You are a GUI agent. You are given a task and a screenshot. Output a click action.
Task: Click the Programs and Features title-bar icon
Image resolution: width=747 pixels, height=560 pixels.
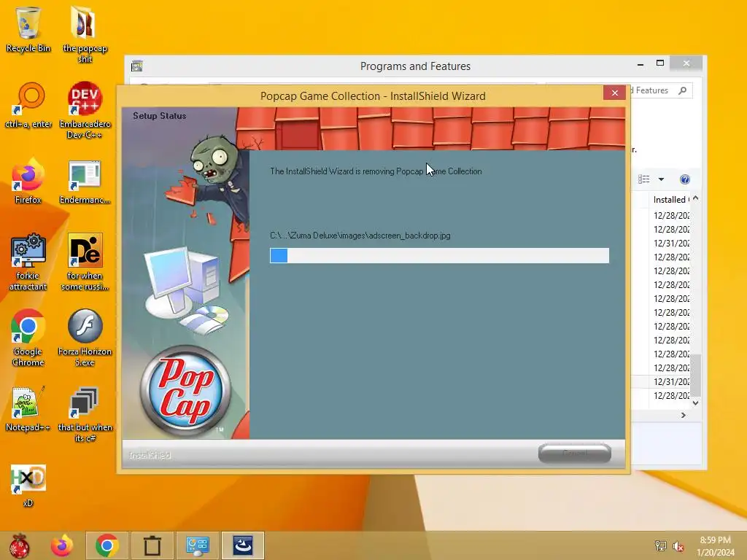click(136, 66)
